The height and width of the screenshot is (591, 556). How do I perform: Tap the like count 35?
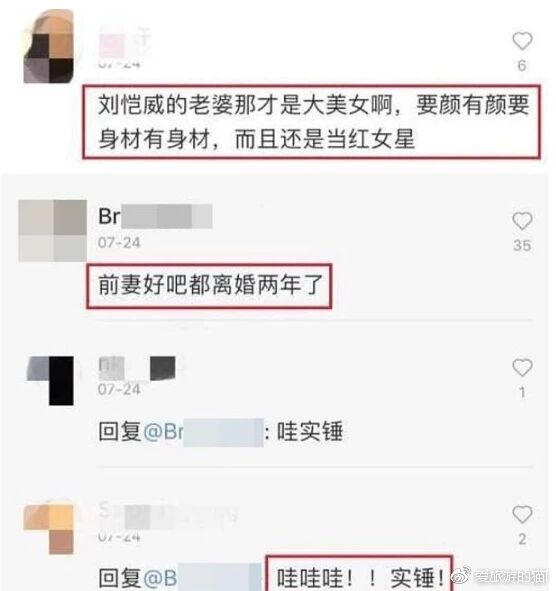point(522,246)
